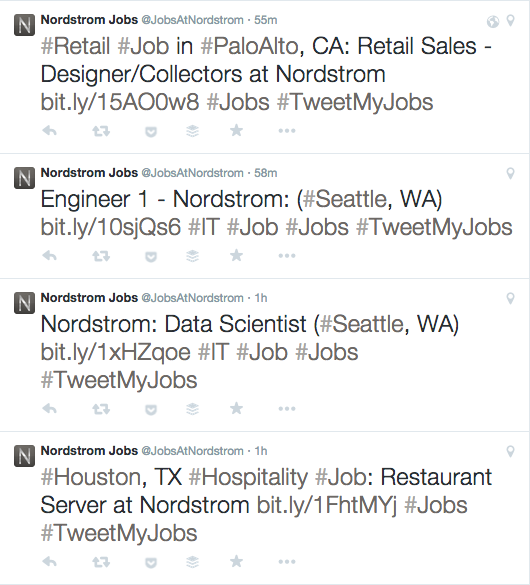
Task: Expand the three-dot menu on Data Scientist tweet
Action: coord(287,409)
